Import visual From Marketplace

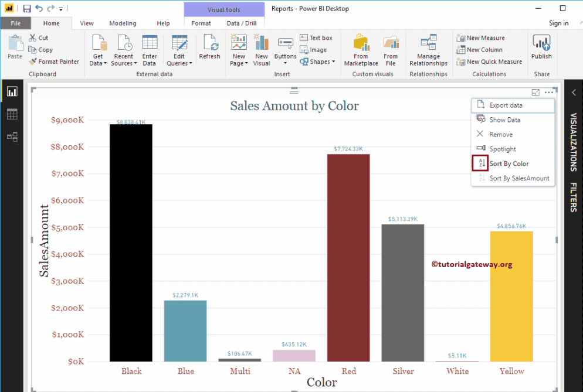[x=361, y=50]
